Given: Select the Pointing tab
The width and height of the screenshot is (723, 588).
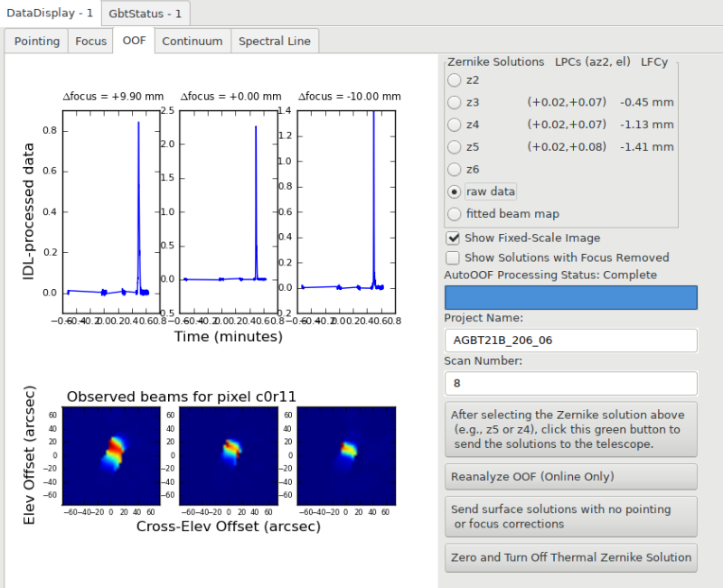Looking at the screenshot, I should pyautogui.click(x=37, y=41).
